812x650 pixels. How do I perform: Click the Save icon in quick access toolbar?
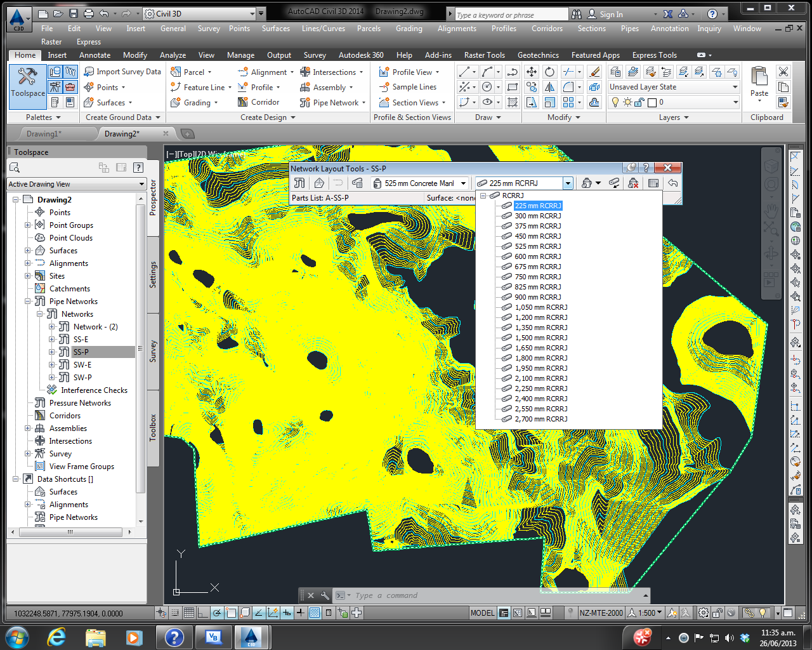(x=74, y=13)
